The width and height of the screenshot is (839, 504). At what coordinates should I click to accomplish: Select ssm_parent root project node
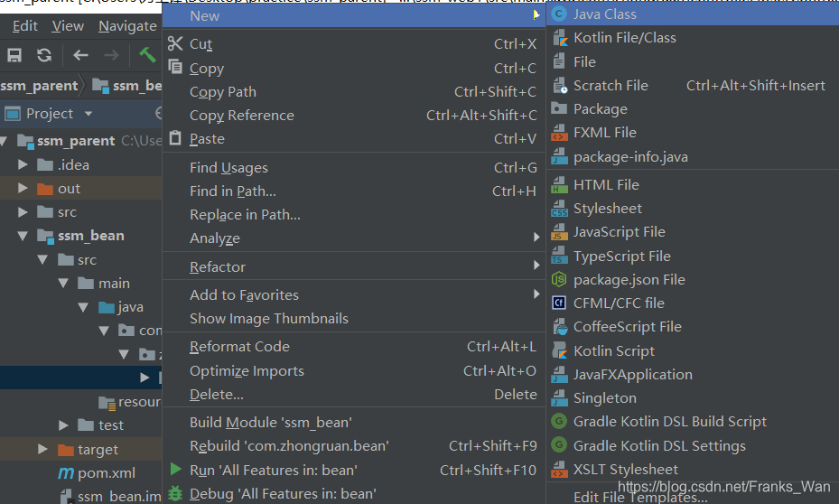point(76,141)
